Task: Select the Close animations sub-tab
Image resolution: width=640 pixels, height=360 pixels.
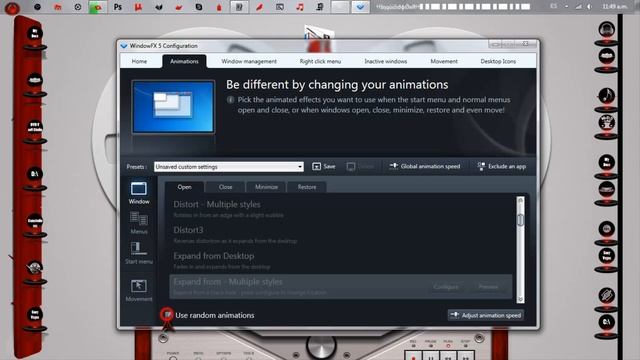Action: pos(225,187)
